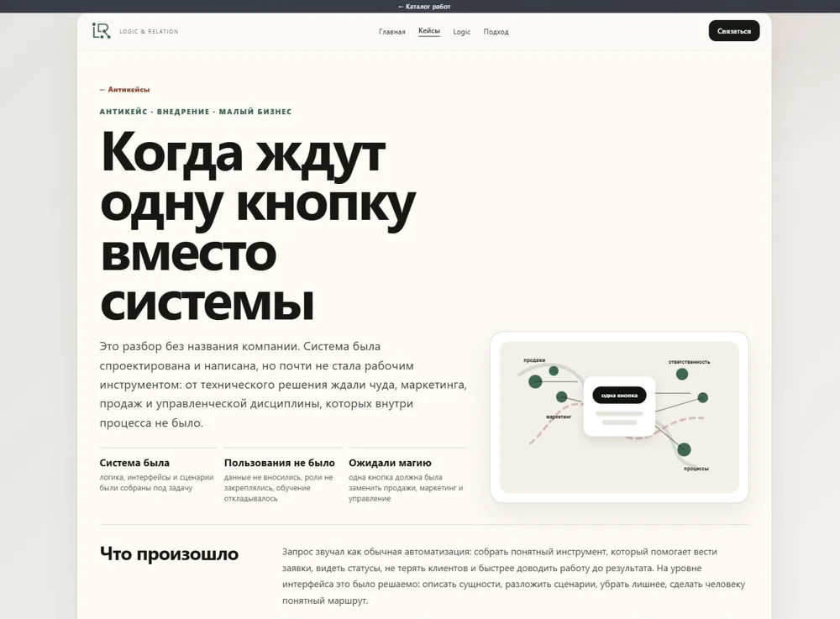The width and height of the screenshot is (840, 619).
Task: Click the "ответственность" label in the diagram
Action: (x=689, y=362)
